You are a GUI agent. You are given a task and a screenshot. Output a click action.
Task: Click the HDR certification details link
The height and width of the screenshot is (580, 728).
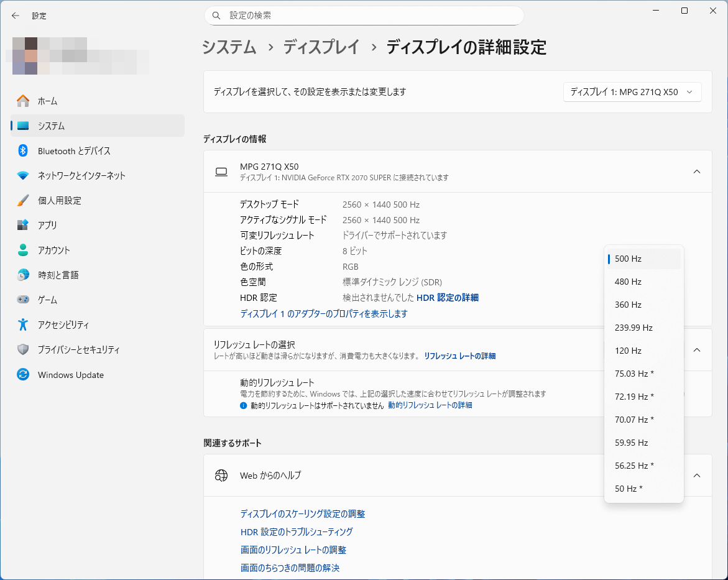tap(447, 298)
